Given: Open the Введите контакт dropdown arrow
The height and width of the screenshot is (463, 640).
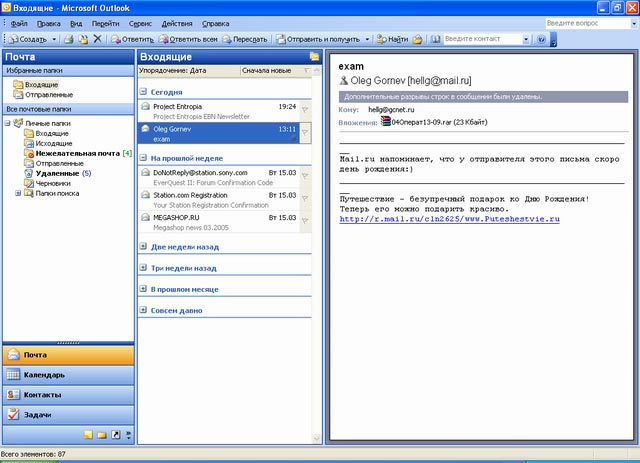Looking at the screenshot, I should click(526, 39).
